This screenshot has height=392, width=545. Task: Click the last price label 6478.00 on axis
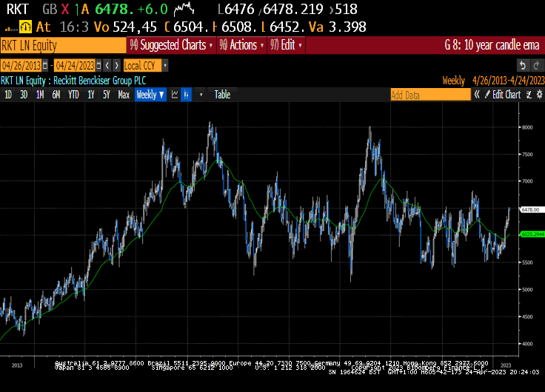point(532,210)
